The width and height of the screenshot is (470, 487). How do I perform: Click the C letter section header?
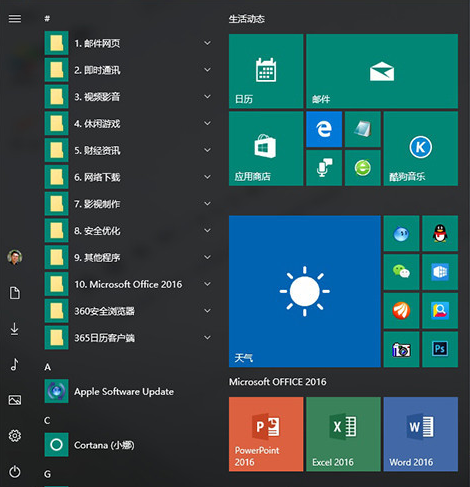[47, 421]
